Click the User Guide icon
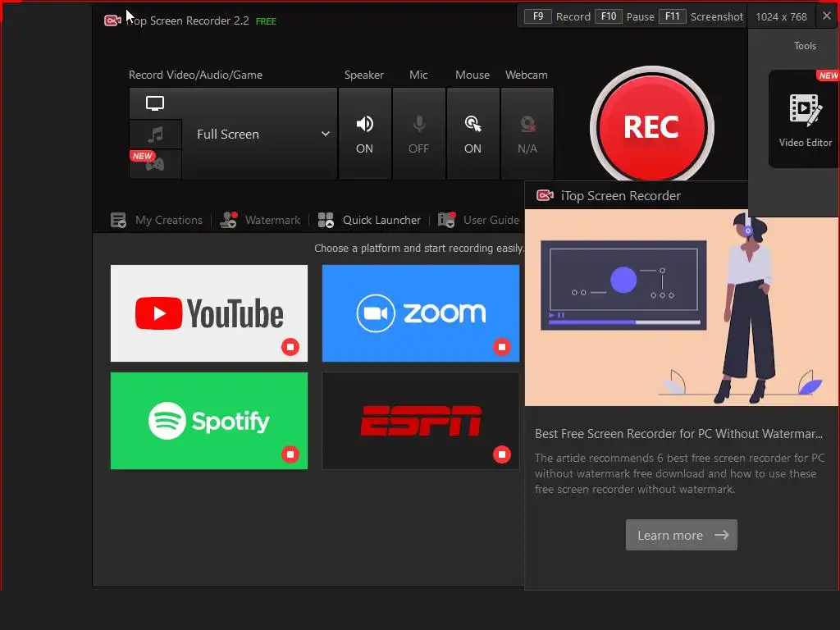The height and width of the screenshot is (630, 840). click(447, 220)
